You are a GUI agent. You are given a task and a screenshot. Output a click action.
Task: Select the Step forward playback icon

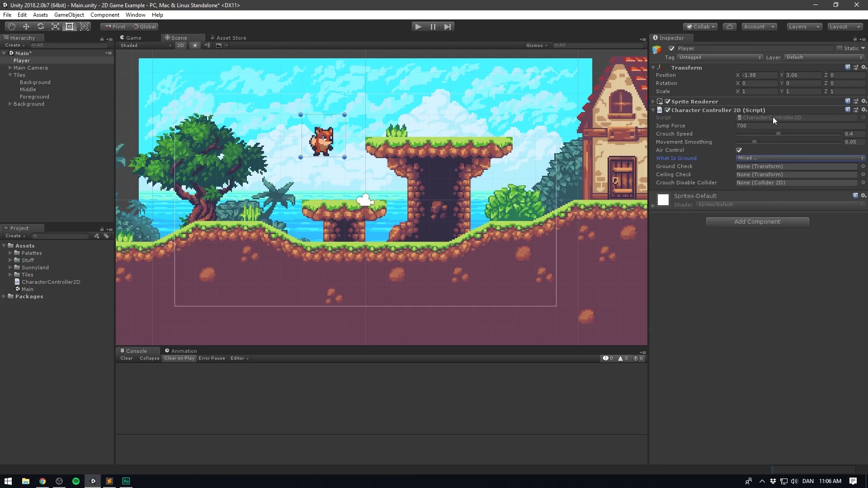click(447, 26)
